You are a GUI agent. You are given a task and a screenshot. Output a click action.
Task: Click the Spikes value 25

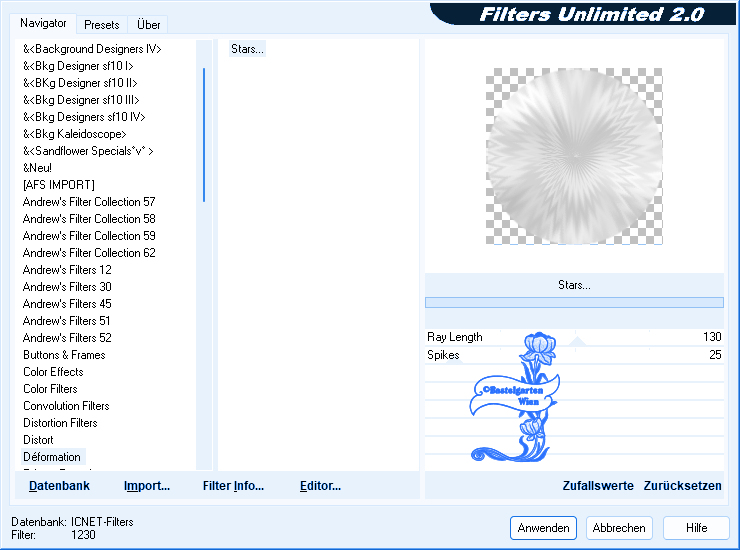(715, 355)
